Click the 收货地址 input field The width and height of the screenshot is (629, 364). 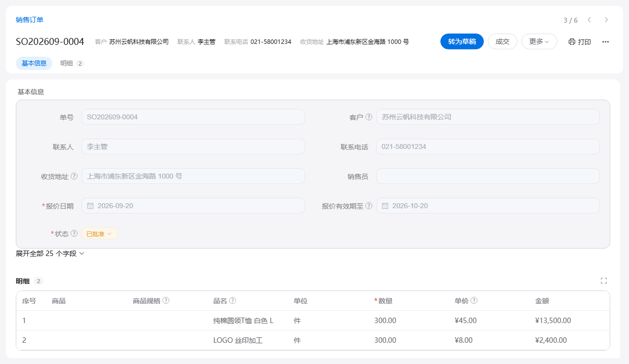pyautogui.click(x=193, y=176)
